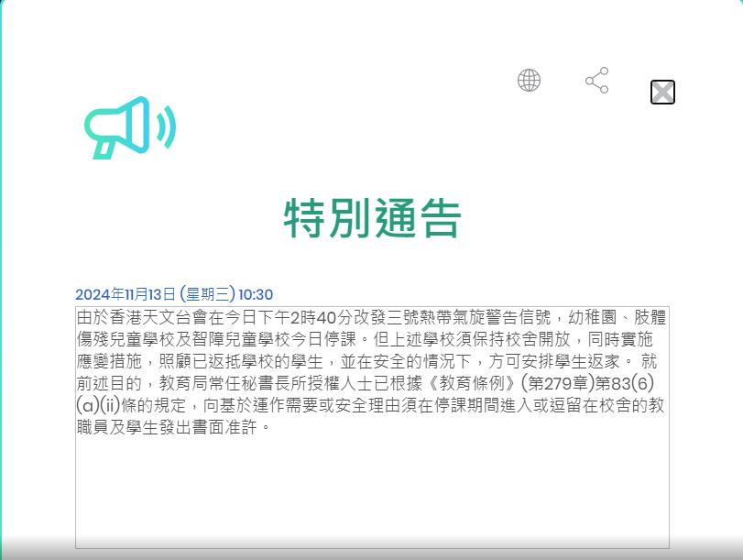Click inside the notice message text box
This screenshot has width=743, height=560.
pos(372,428)
